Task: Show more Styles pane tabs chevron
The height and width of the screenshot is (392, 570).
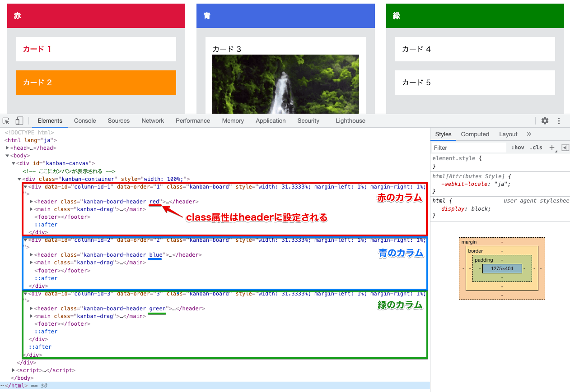Action: (x=529, y=134)
